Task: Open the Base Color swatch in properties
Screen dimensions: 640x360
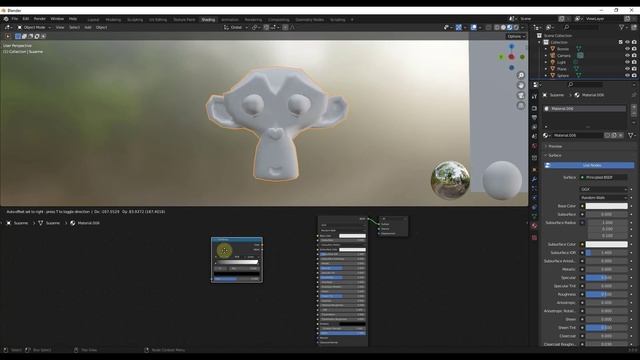Action: coord(607,206)
